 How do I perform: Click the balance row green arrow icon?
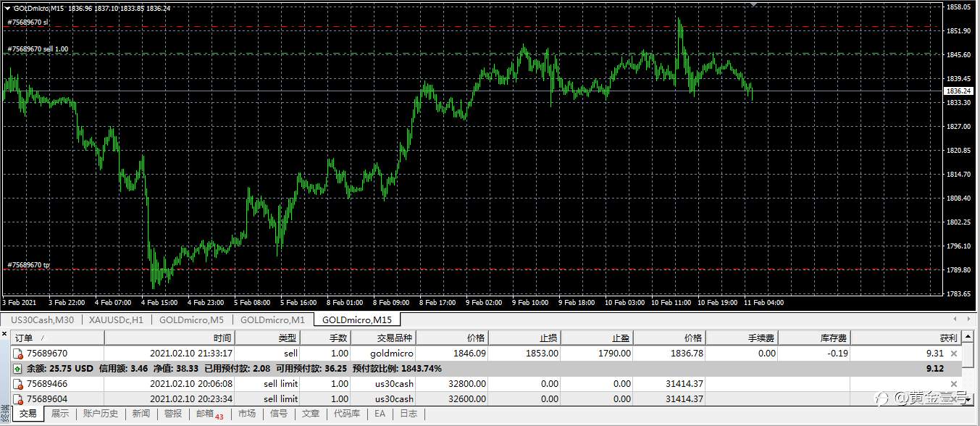point(17,369)
